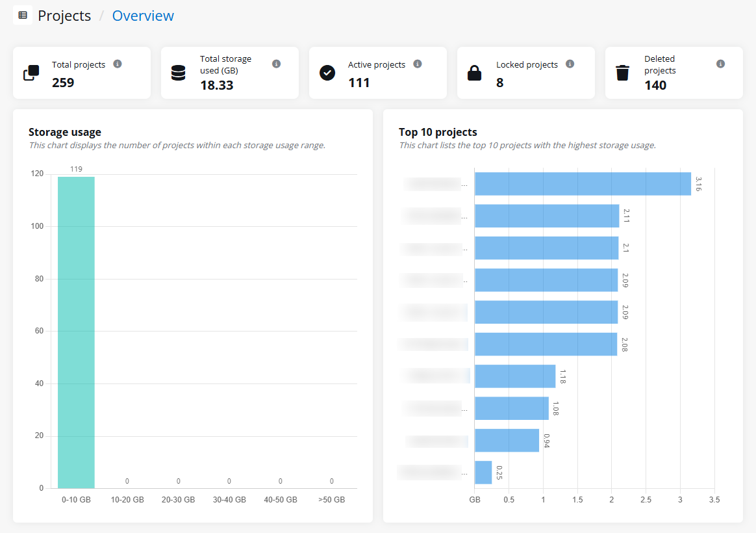Select the smallest 0.25 GB project bar
The image size is (756, 533).
[x=483, y=473]
